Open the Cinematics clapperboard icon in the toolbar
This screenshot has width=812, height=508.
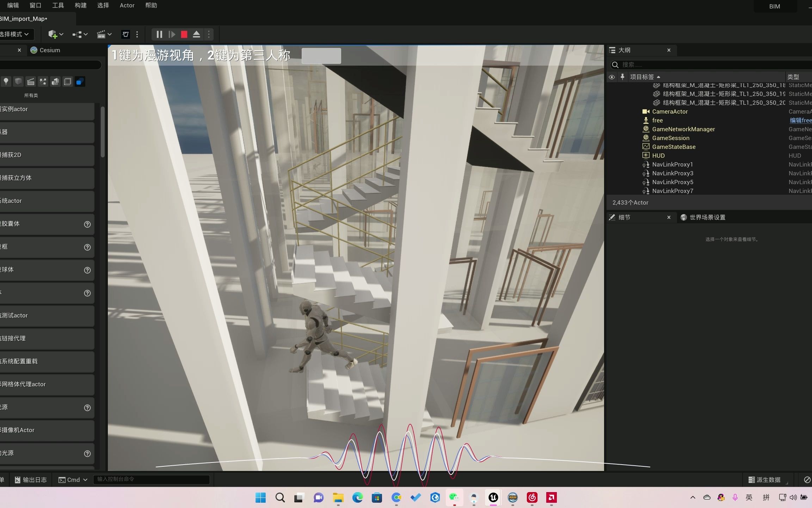(101, 34)
